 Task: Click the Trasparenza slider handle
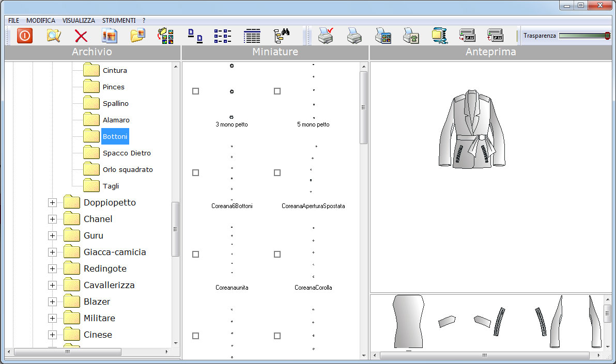point(607,36)
